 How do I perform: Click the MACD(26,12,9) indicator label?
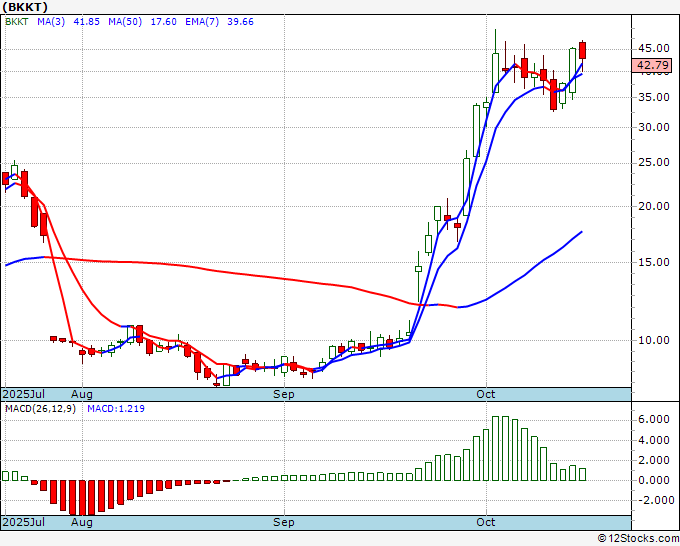pyautogui.click(x=40, y=409)
